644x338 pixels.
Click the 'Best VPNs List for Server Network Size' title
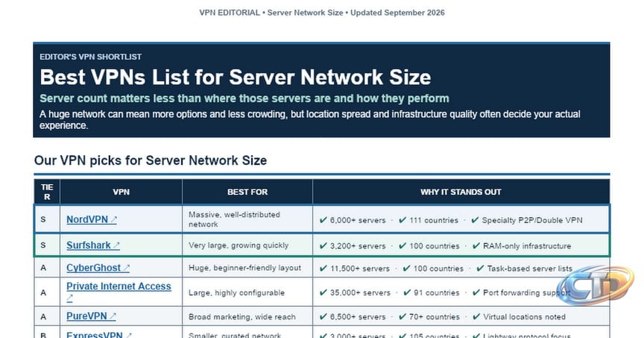pyautogui.click(x=236, y=77)
